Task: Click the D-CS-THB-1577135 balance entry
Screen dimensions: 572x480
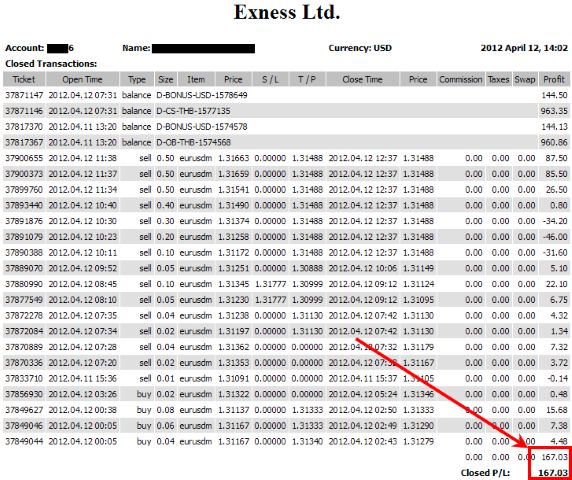Action: (193, 111)
